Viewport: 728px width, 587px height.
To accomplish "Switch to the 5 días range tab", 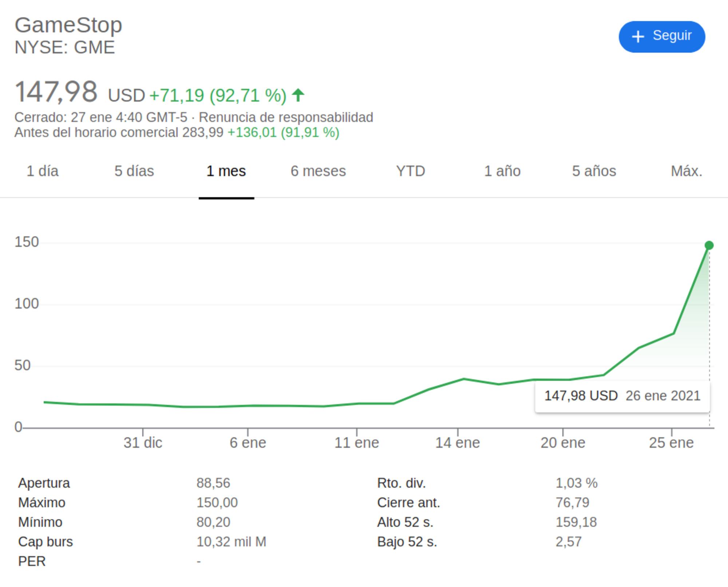I will pyautogui.click(x=134, y=171).
